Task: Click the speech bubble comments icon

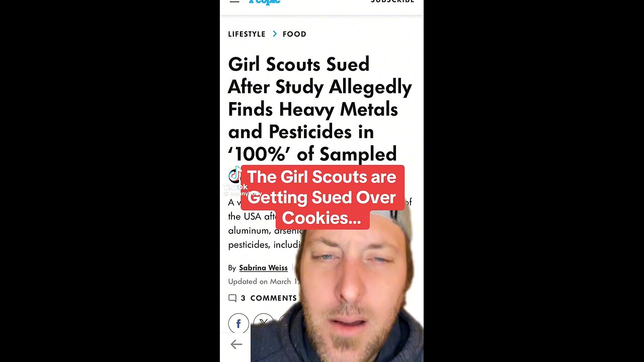Action: pyautogui.click(x=232, y=298)
